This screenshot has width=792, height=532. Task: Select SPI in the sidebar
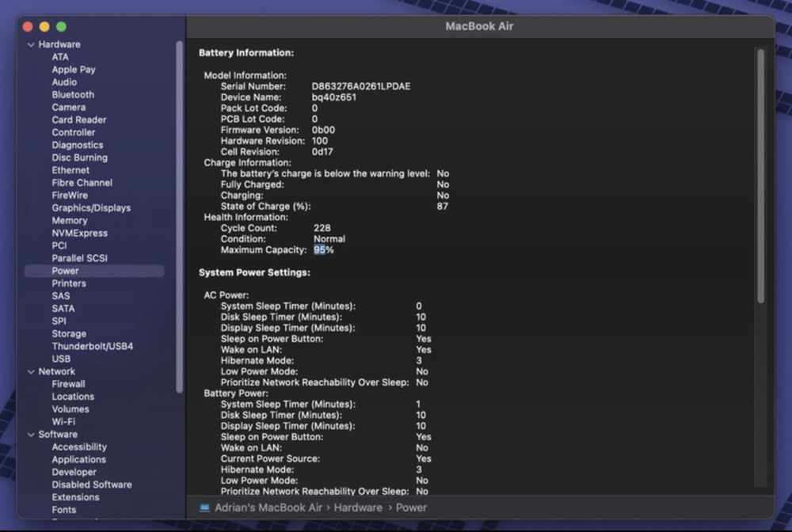(59, 321)
